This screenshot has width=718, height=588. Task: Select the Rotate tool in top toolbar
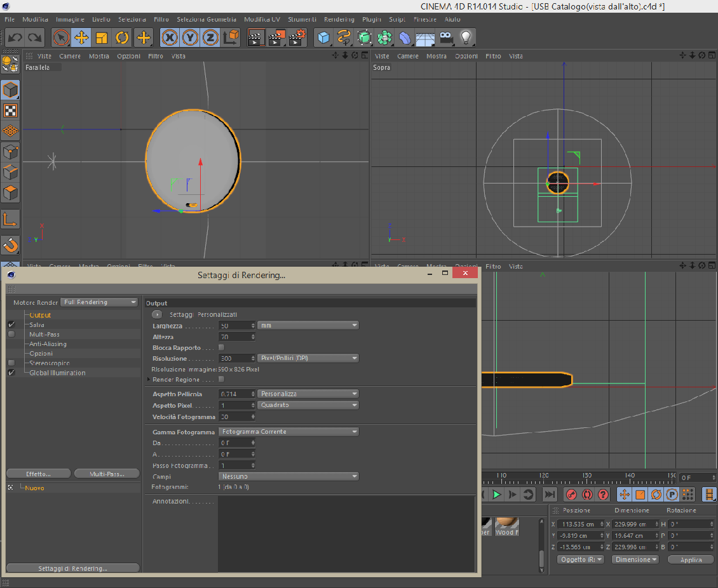[x=122, y=37]
